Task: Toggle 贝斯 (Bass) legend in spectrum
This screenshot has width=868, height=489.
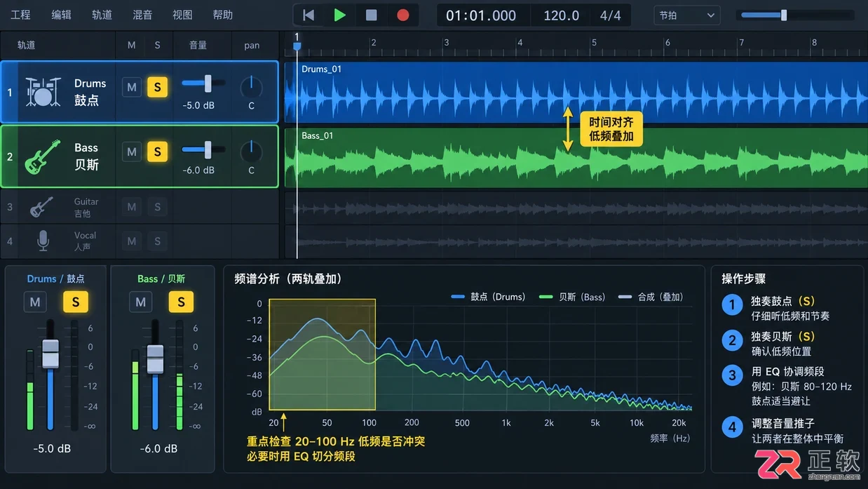Action: pyautogui.click(x=572, y=297)
